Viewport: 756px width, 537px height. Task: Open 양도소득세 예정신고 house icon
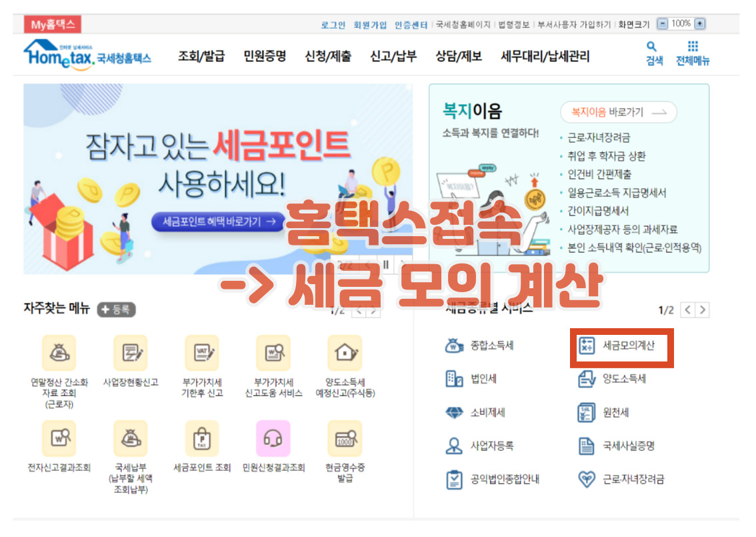pos(345,353)
